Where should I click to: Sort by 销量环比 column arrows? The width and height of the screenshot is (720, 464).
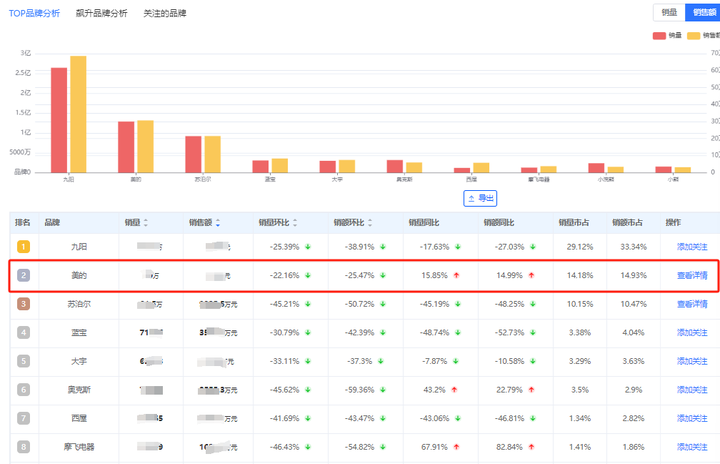(295, 223)
